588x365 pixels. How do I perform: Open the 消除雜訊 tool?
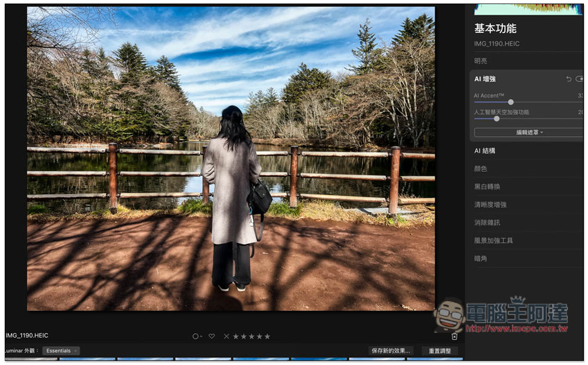(487, 223)
